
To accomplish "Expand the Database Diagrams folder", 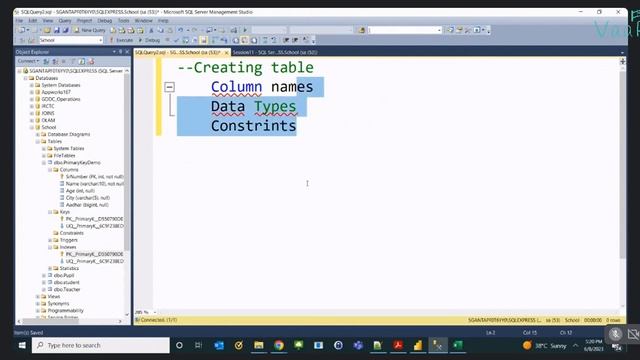I will point(38,134).
